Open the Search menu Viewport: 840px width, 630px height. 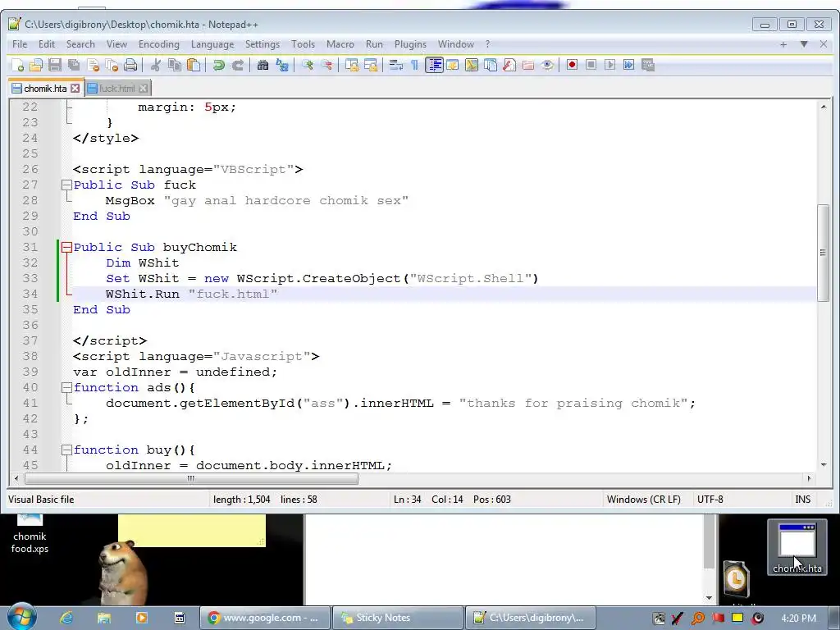click(x=80, y=44)
